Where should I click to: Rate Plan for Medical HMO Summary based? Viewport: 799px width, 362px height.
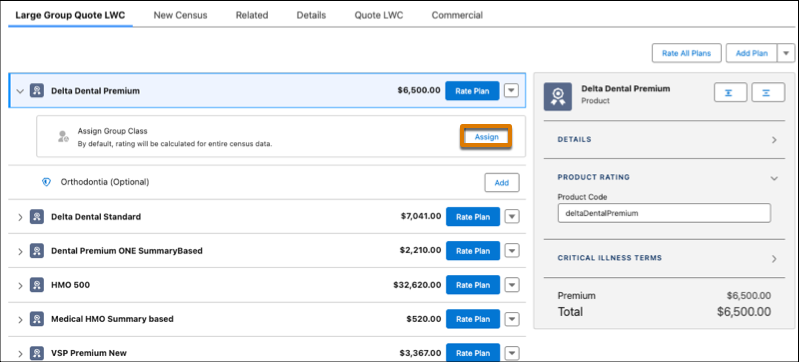coord(472,319)
